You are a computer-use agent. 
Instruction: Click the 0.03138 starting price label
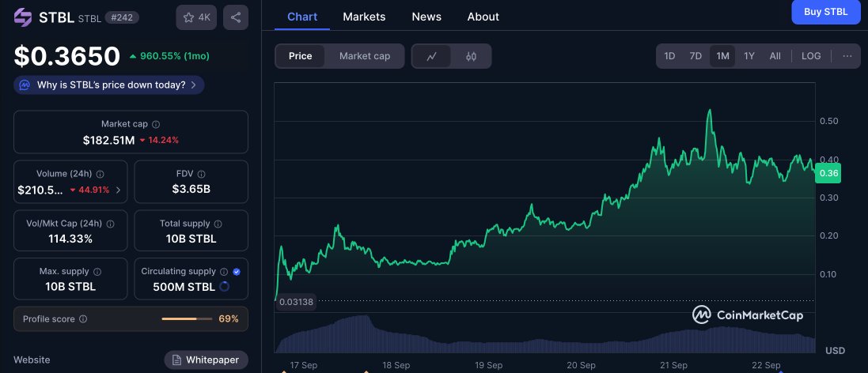(296, 302)
